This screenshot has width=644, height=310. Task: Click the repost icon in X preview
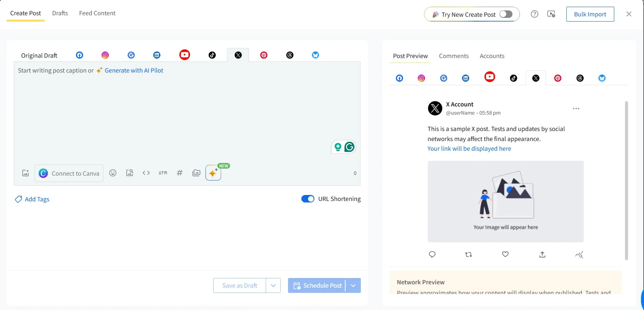[469, 255]
